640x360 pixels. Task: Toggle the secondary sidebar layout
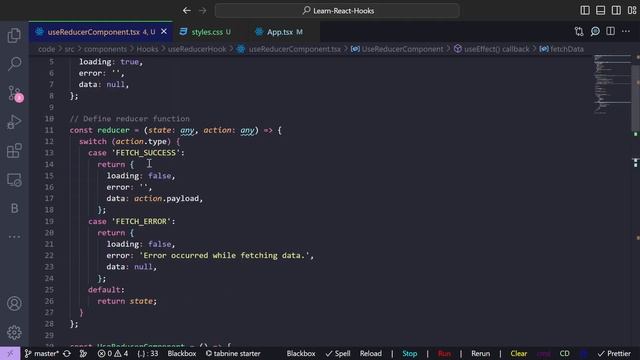(x=616, y=10)
